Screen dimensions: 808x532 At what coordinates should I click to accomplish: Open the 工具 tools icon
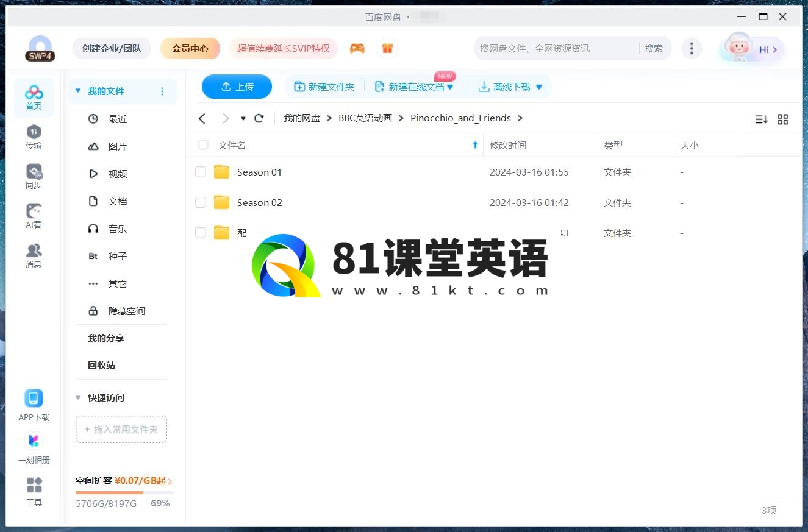(x=34, y=485)
